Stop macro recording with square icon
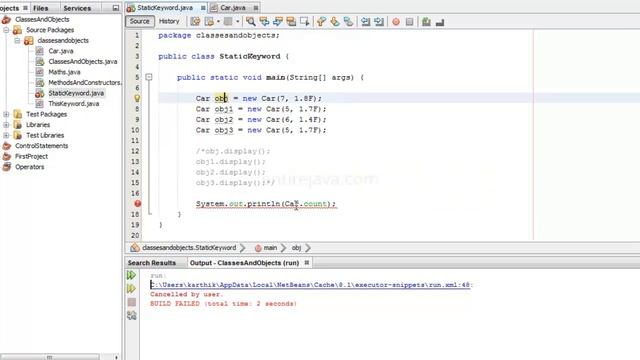 coord(409,22)
